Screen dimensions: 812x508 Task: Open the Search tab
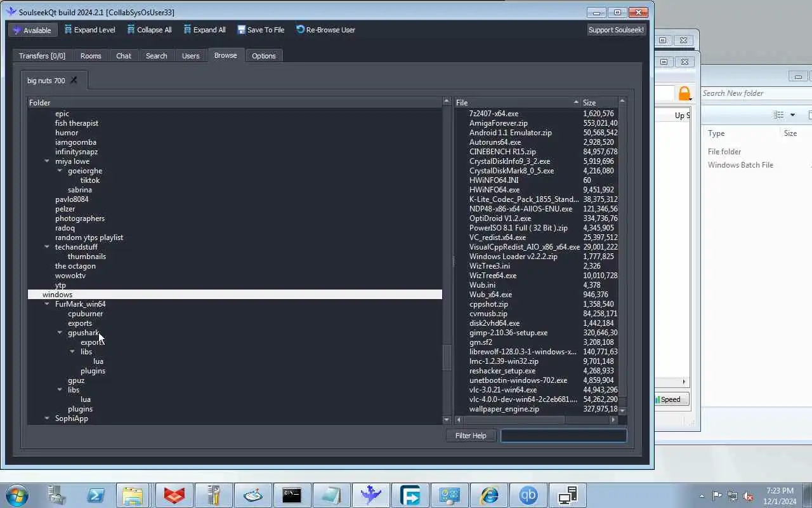[157, 56]
